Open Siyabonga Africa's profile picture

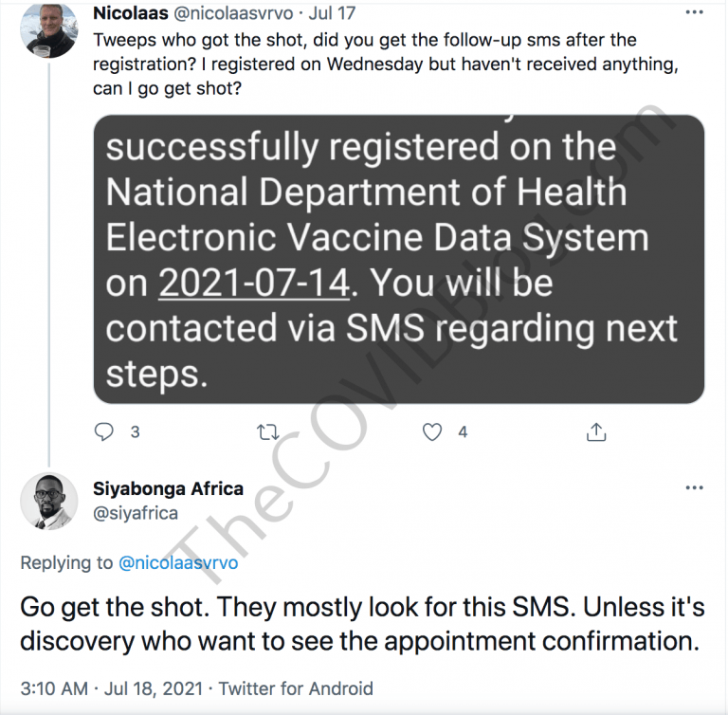pos(48,501)
